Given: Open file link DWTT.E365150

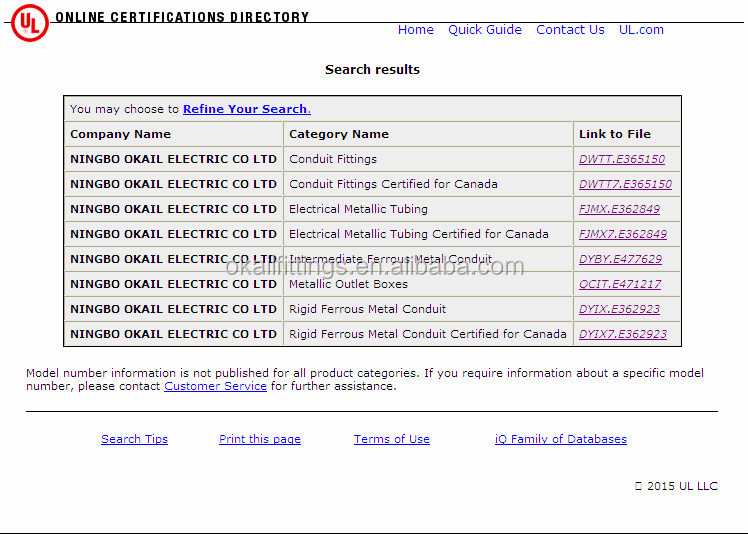Looking at the screenshot, I should (622, 159).
